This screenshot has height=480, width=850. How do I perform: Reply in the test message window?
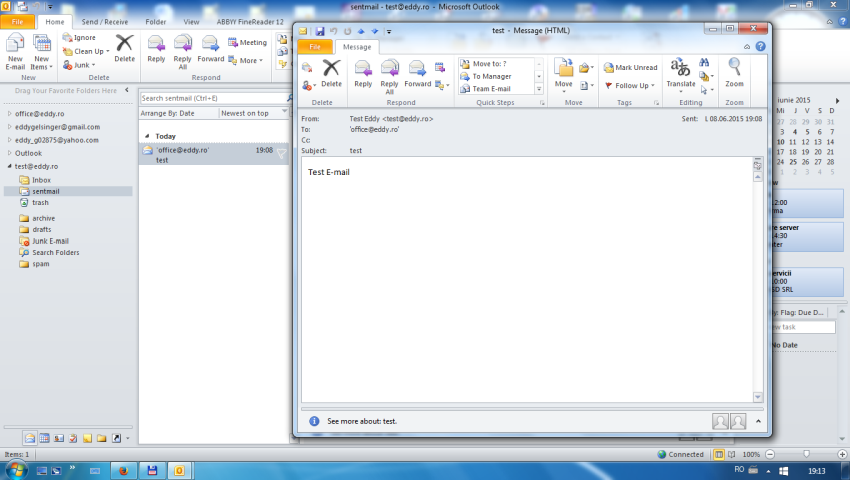point(363,73)
